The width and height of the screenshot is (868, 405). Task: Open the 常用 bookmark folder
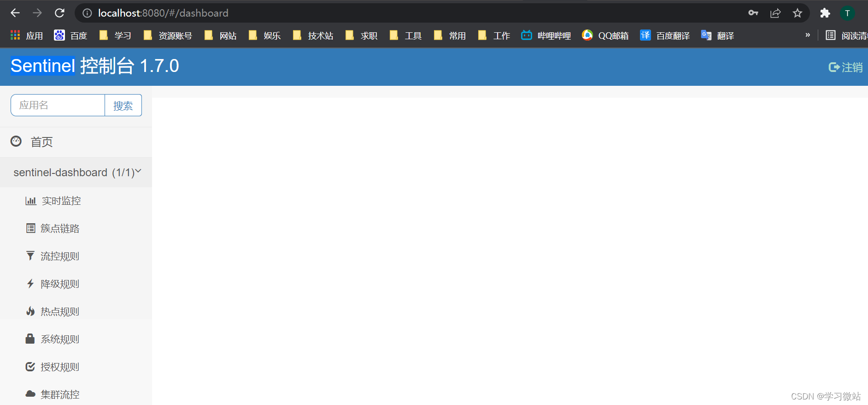coord(450,36)
